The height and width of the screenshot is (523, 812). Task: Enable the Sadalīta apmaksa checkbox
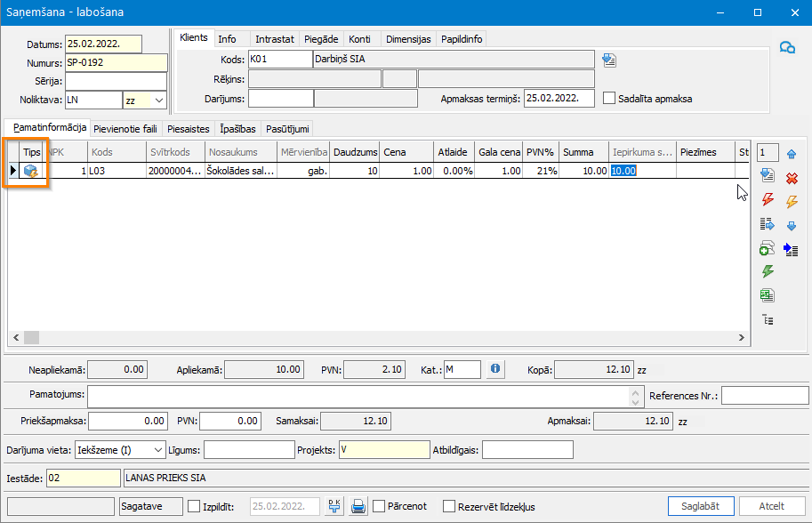tap(610, 99)
